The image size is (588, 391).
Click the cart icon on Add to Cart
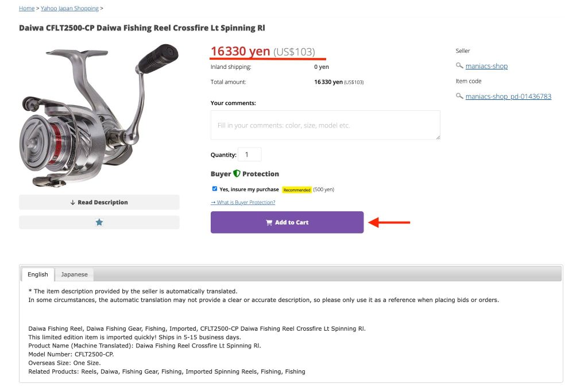point(269,223)
